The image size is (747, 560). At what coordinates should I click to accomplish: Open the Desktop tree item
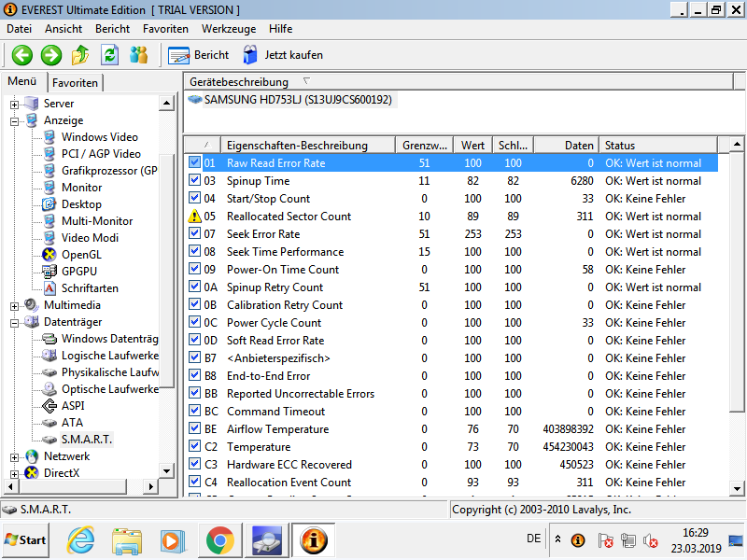(81, 204)
